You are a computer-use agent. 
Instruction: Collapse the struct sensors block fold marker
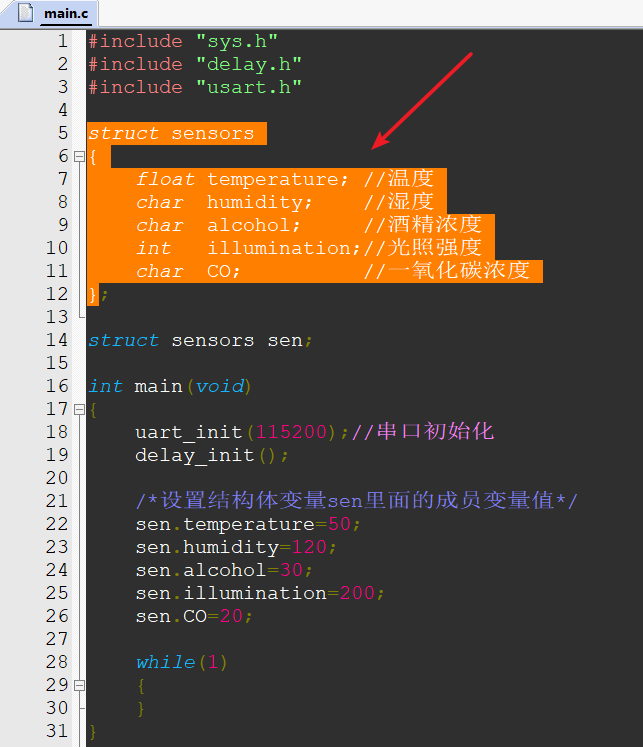pos(80,156)
